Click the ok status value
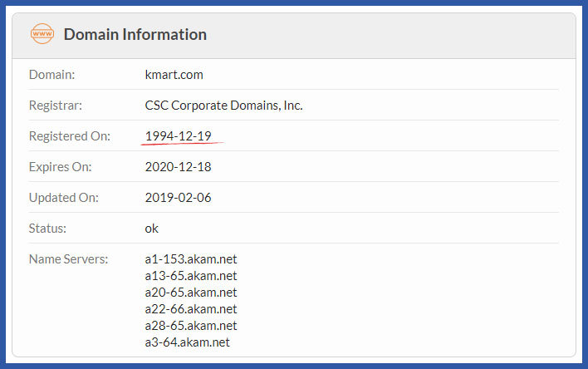 [151, 229]
